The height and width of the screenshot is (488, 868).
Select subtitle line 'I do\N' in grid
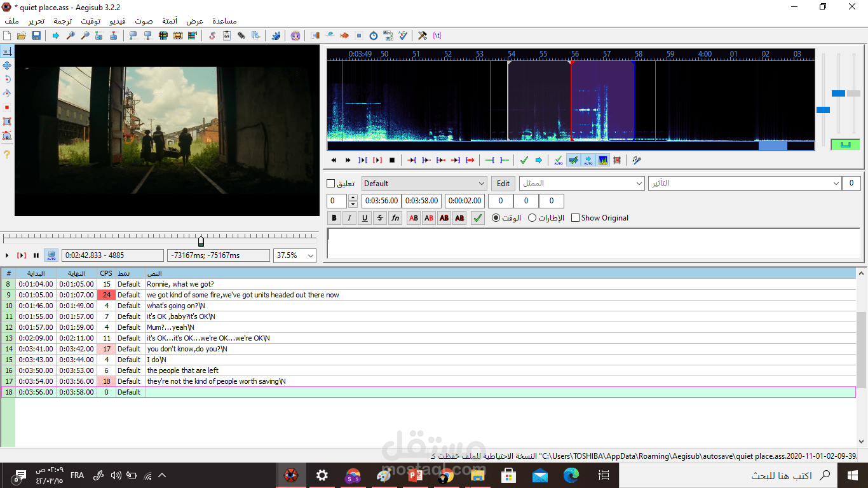[x=436, y=360]
